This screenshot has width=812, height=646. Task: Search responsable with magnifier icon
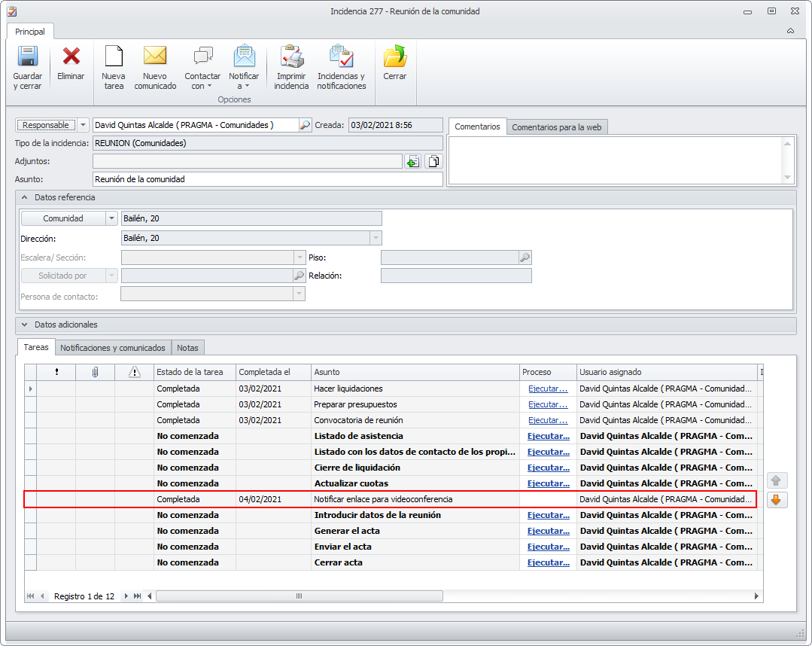click(306, 126)
